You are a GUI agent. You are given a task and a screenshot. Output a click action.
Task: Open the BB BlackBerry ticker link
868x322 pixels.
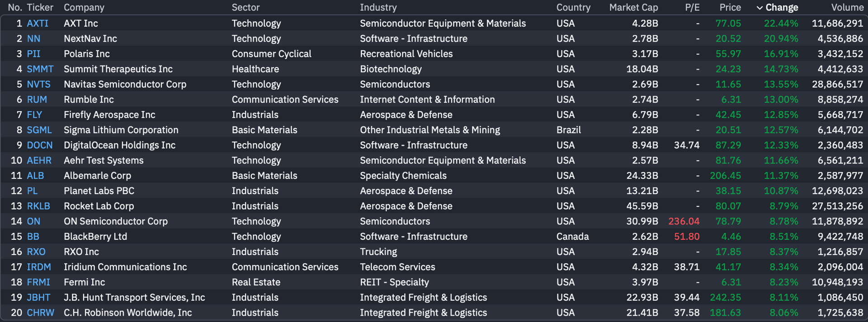[33, 237]
